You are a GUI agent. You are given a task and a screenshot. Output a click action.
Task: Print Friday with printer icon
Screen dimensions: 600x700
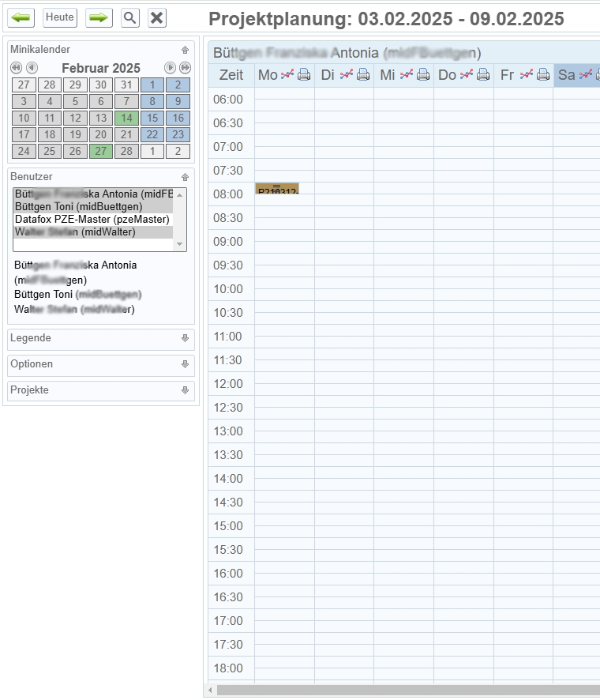point(543,74)
